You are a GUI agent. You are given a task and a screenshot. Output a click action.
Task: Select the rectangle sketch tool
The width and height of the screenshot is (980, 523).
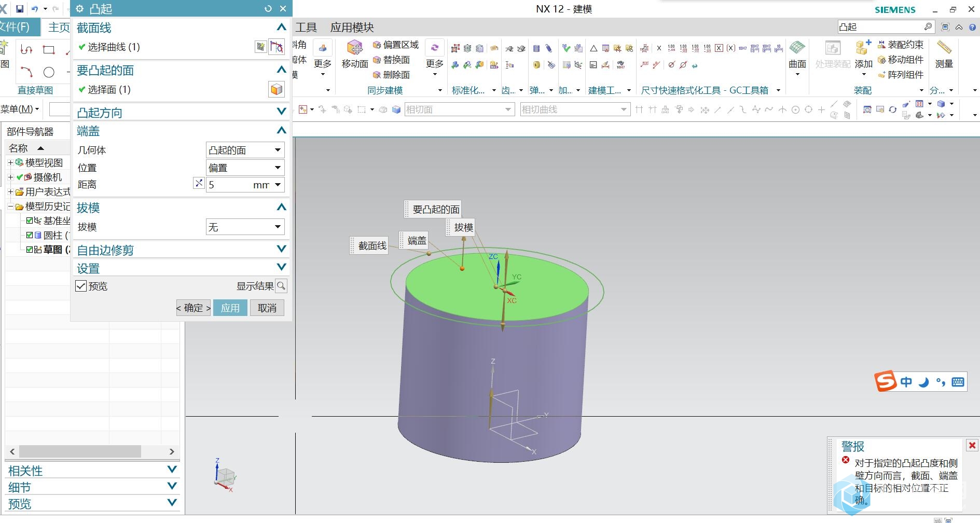tap(49, 50)
